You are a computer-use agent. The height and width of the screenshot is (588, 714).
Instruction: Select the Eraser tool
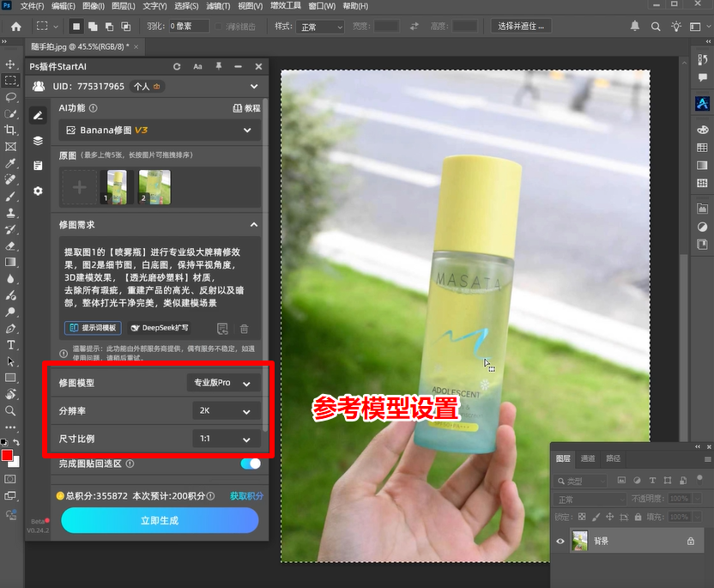pos(10,246)
